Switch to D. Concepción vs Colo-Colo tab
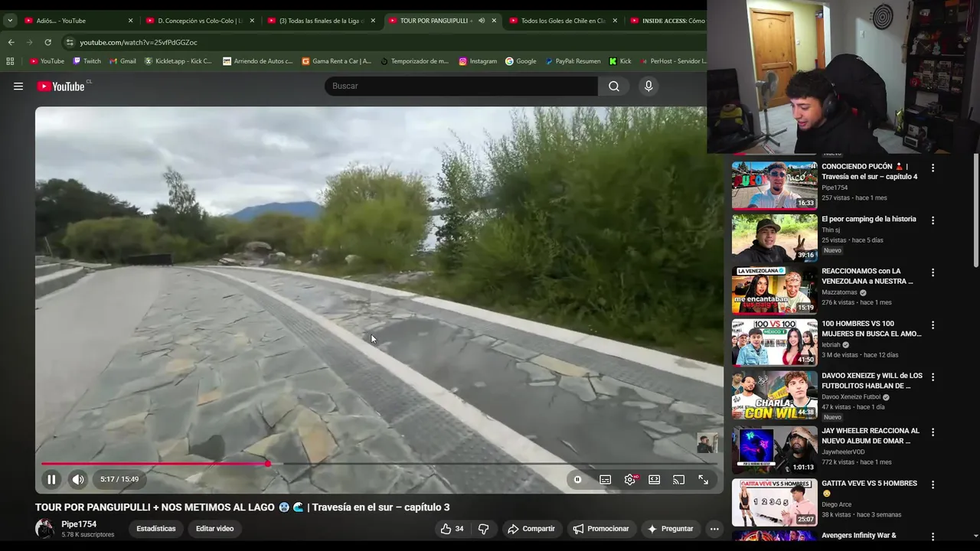980x551 pixels. tap(199, 21)
